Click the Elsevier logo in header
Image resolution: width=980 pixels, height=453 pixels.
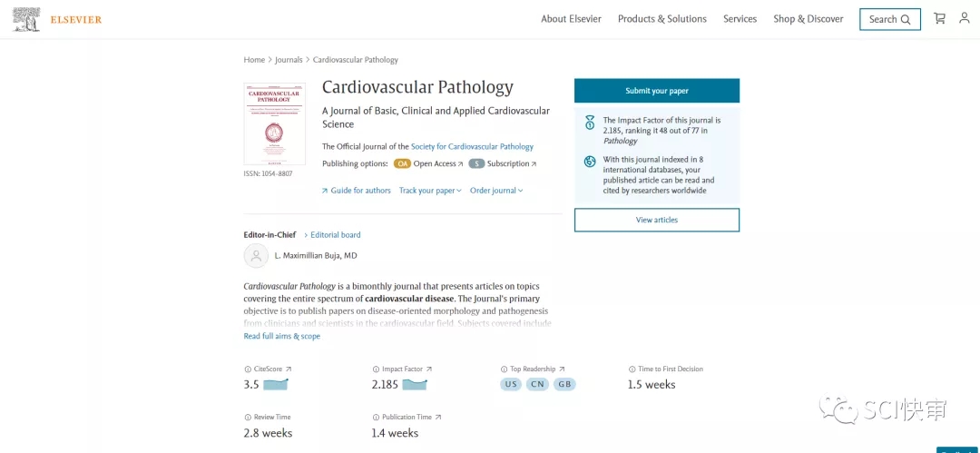[56, 19]
